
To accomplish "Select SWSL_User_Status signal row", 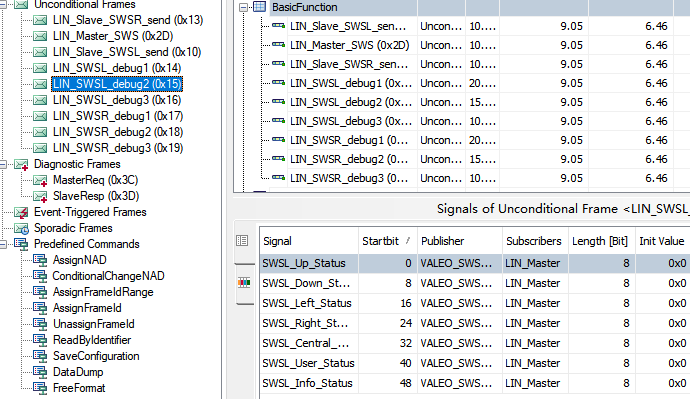I will 474,363.
